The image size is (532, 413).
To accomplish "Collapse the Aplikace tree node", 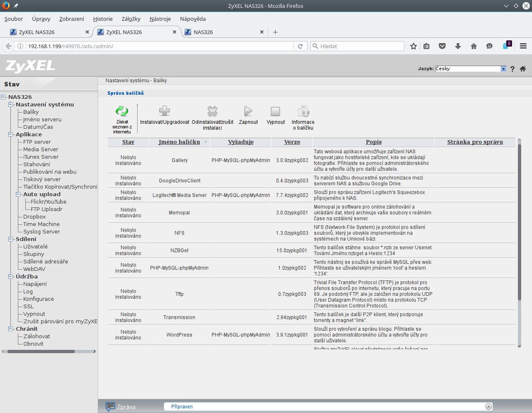I will point(11,134).
